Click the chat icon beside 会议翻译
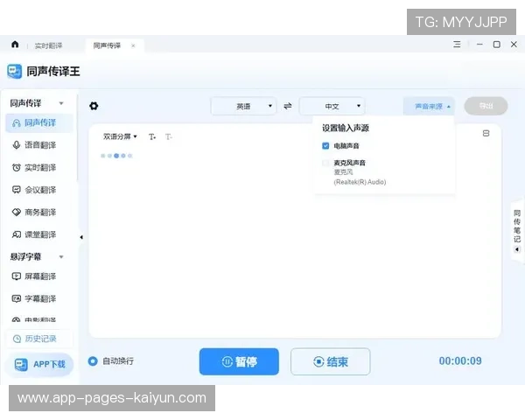The height and width of the screenshot is (420, 525). tap(16, 190)
